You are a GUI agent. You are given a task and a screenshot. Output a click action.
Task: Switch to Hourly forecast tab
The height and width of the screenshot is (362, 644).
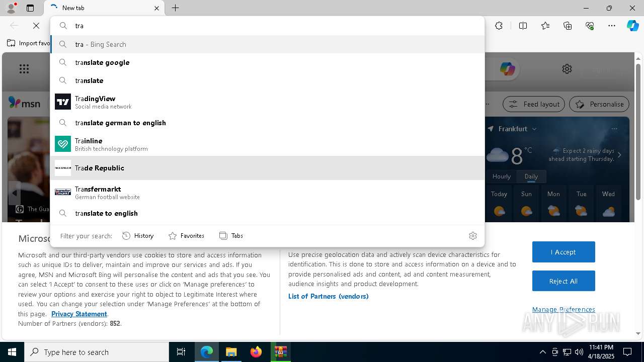click(502, 176)
